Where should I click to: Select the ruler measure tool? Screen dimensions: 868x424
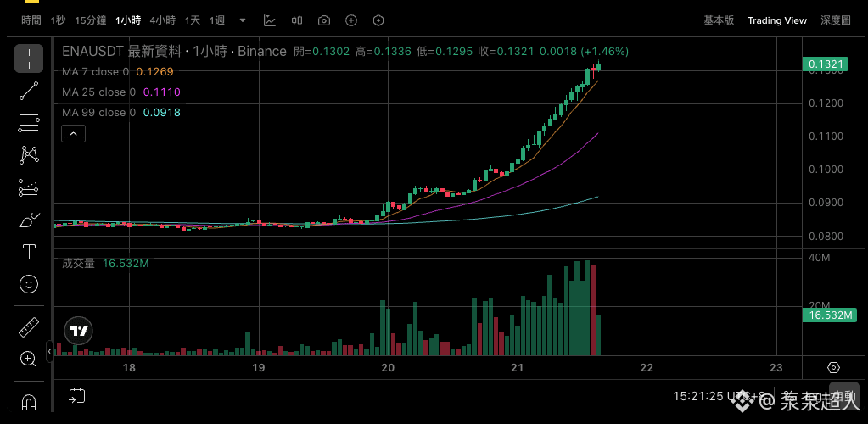pos(29,326)
